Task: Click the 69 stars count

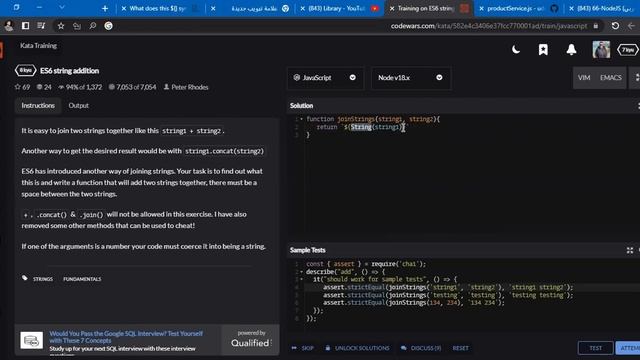Action: [22, 87]
